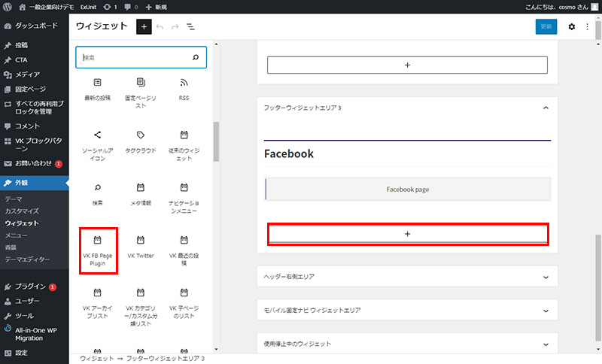
Task: Open settings via the gear icon
Action: [x=571, y=26]
